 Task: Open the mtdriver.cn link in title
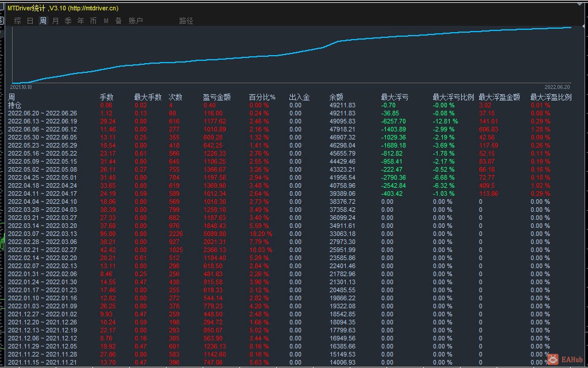coord(93,8)
